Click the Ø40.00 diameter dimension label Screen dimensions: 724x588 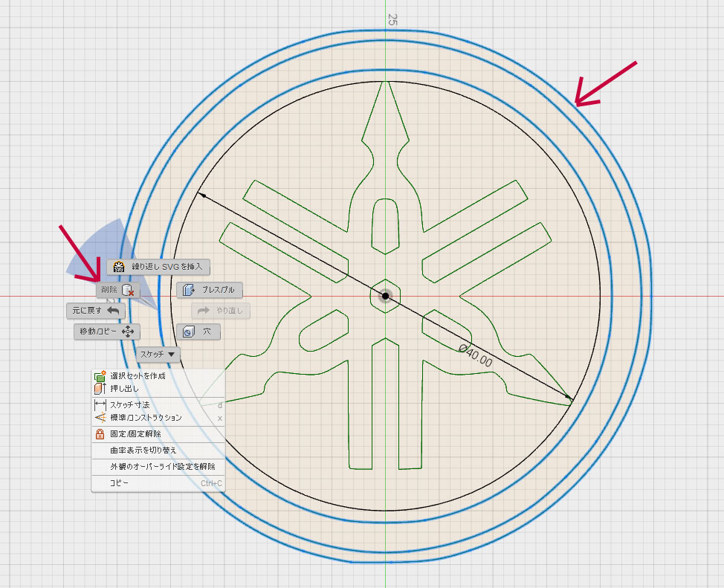tap(476, 355)
